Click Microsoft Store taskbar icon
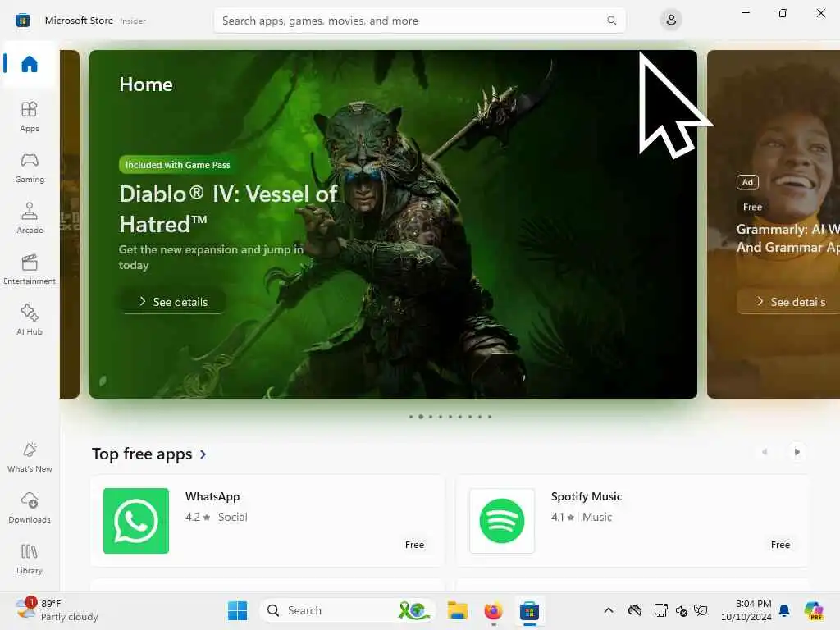Viewport: 840px width, 630px height. coord(529,610)
